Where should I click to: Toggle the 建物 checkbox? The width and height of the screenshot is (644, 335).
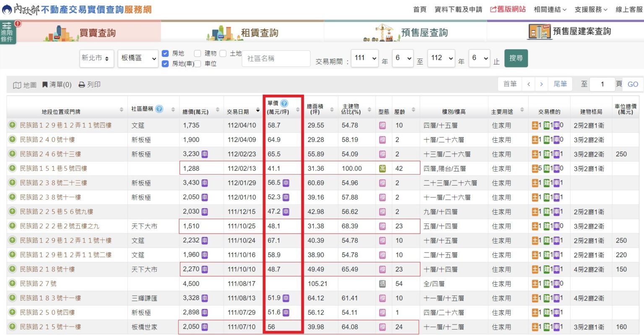(197, 53)
